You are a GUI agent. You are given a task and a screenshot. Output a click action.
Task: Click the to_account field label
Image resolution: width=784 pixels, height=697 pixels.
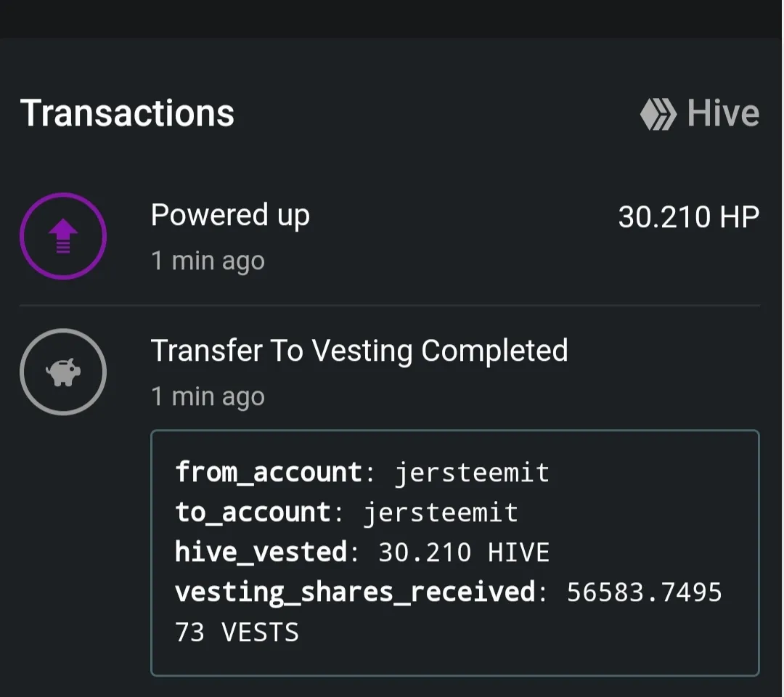coord(253,513)
